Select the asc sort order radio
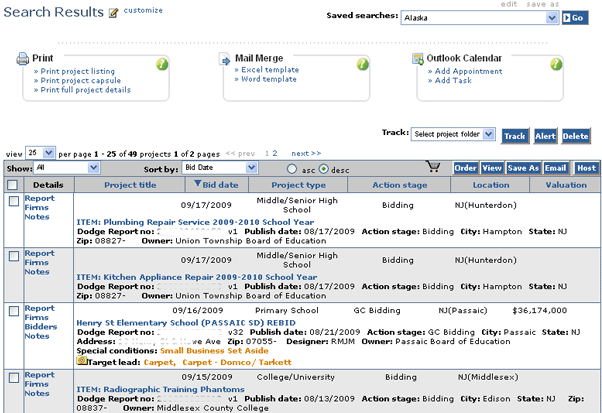Screen dimensions: 602x413 point(292,169)
